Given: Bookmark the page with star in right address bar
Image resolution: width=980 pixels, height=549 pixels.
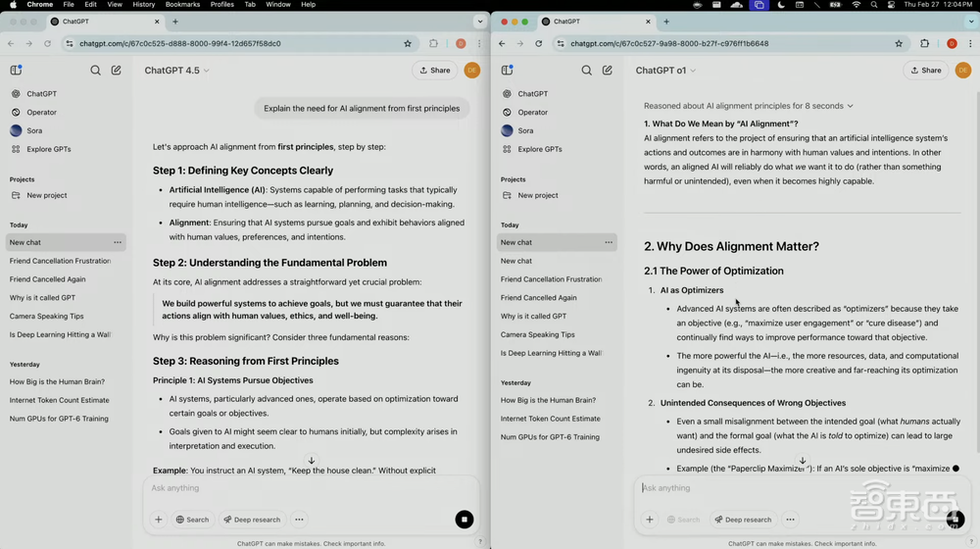Looking at the screenshot, I should [899, 43].
